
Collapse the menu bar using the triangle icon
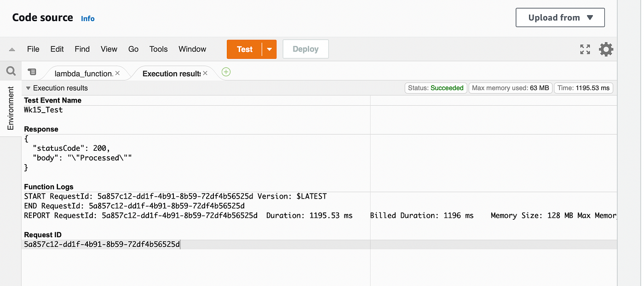click(11, 49)
